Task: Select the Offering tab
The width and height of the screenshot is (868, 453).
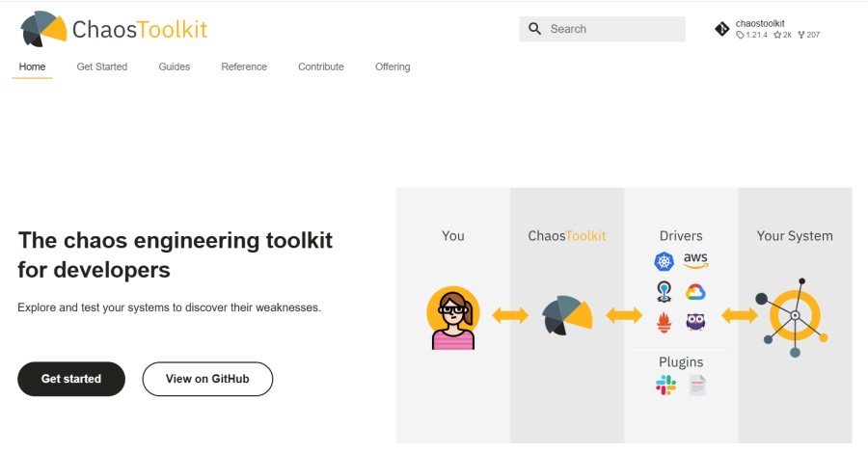Action: pyautogui.click(x=393, y=67)
